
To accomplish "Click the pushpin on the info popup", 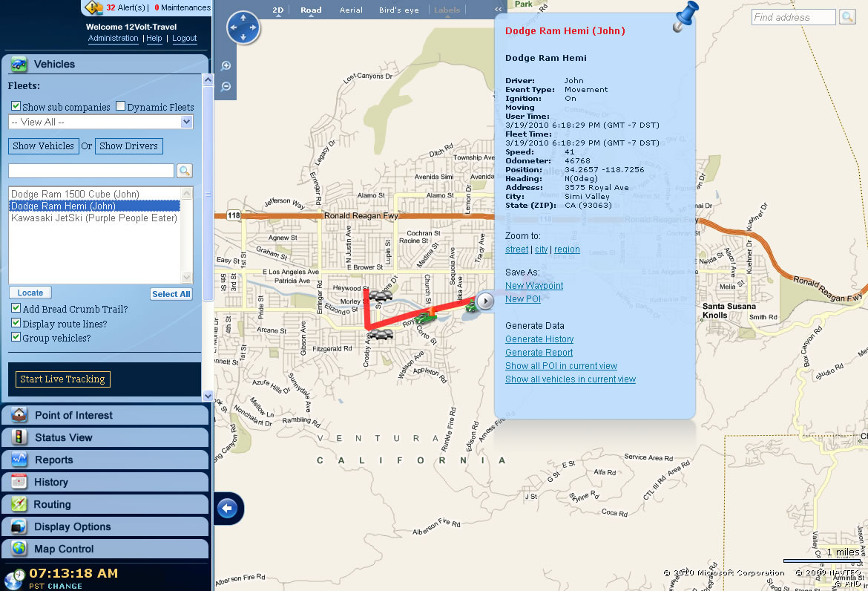I will tap(686, 16).
